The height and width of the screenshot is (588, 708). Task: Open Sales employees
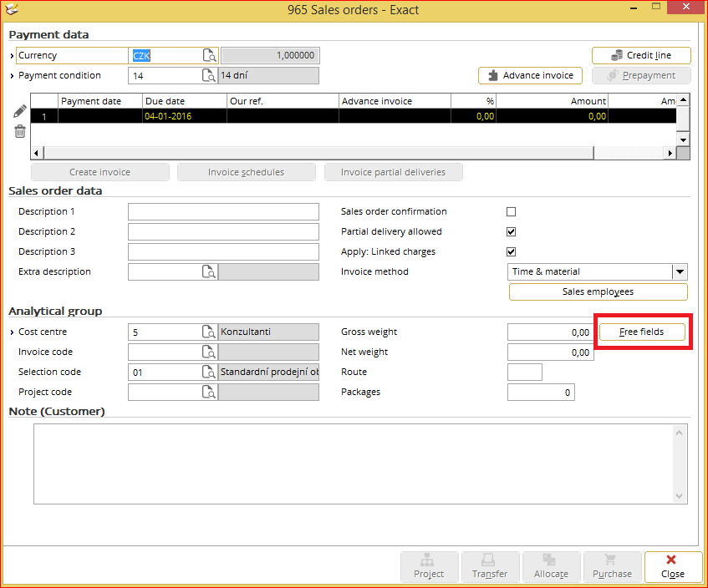[x=598, y=291]
